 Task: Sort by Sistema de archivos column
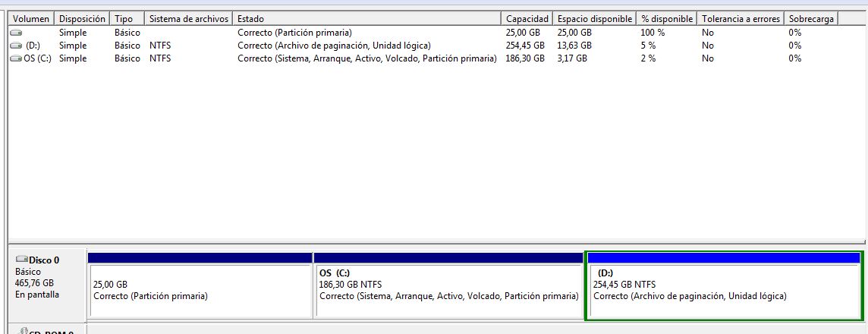188,18
